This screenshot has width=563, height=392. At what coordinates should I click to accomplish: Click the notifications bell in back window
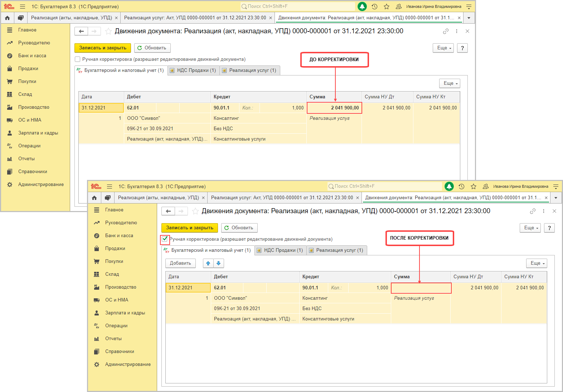pos(362,6)
